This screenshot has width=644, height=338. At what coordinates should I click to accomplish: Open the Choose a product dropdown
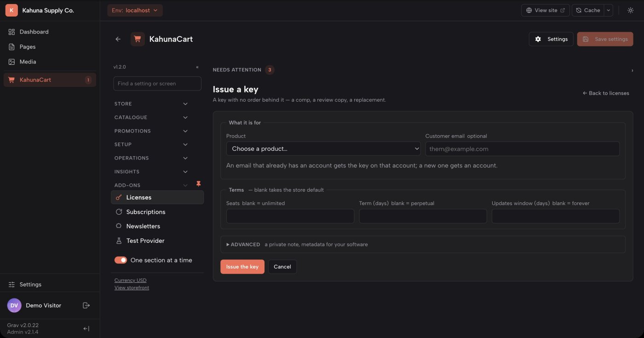pyautogui.click(x=323, y=149)
